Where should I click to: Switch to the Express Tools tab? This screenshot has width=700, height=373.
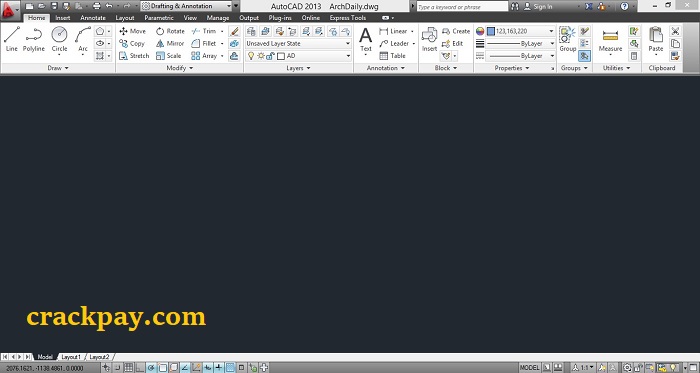click(x=348, y=18)
